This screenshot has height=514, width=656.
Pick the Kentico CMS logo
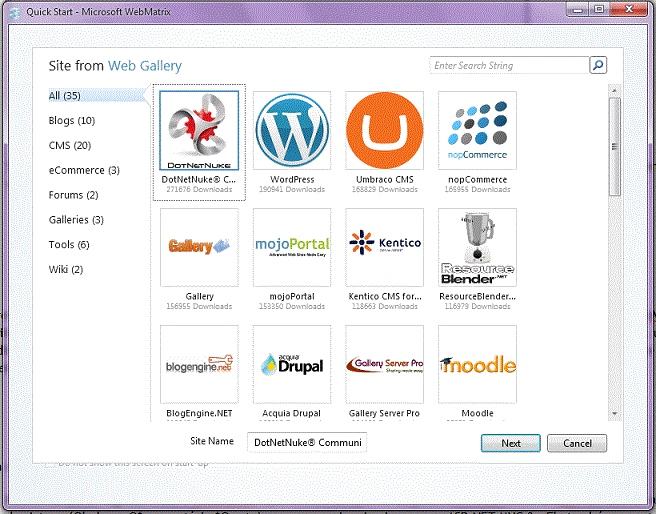point(384,247)
